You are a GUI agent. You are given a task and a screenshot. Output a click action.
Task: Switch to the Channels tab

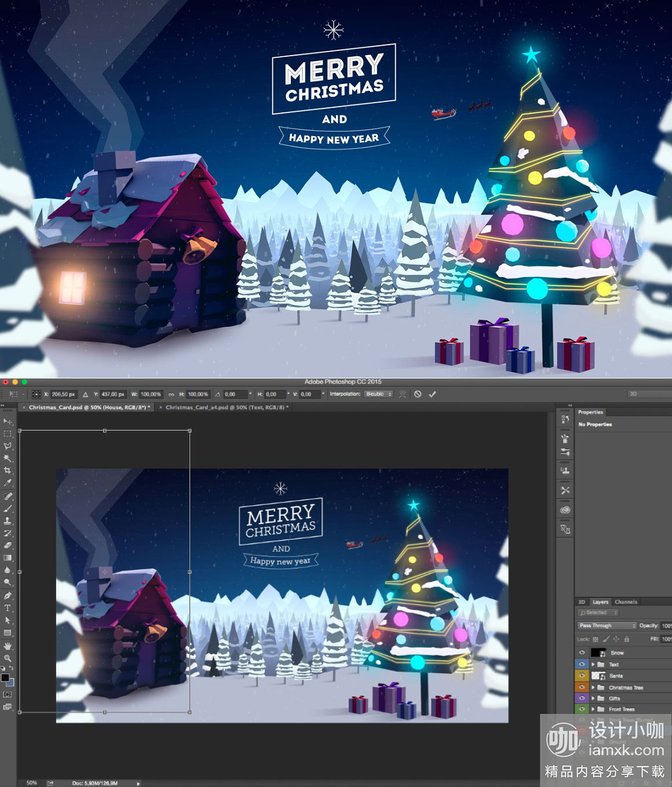[626, 602]
